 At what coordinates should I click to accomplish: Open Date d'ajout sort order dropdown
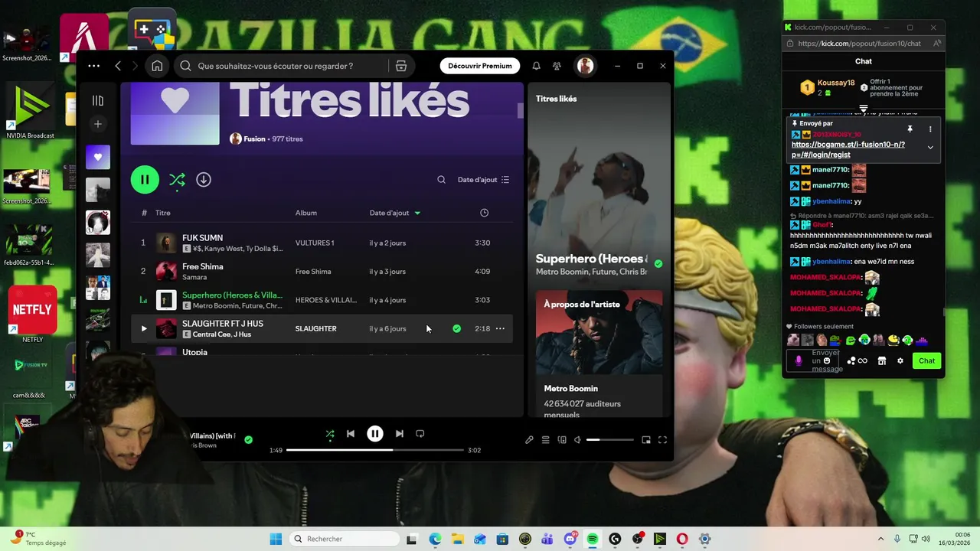point(483,180)
